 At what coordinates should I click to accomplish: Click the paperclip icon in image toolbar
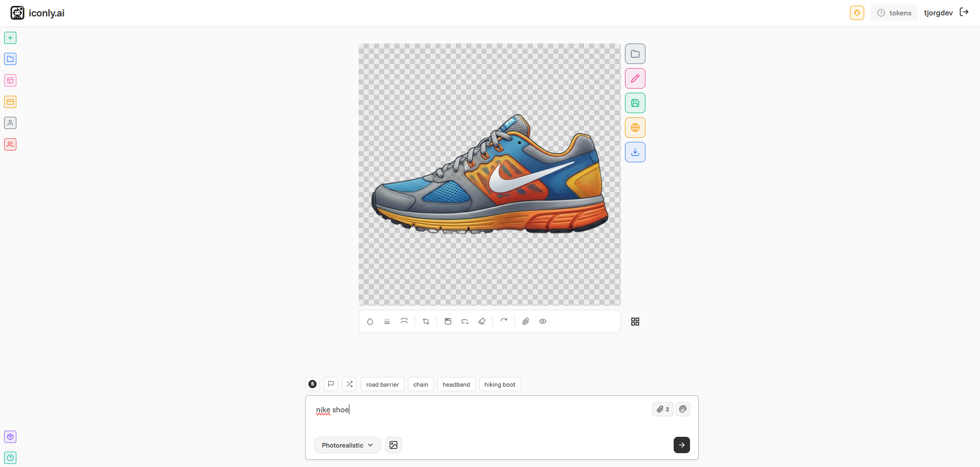point(526,322)
